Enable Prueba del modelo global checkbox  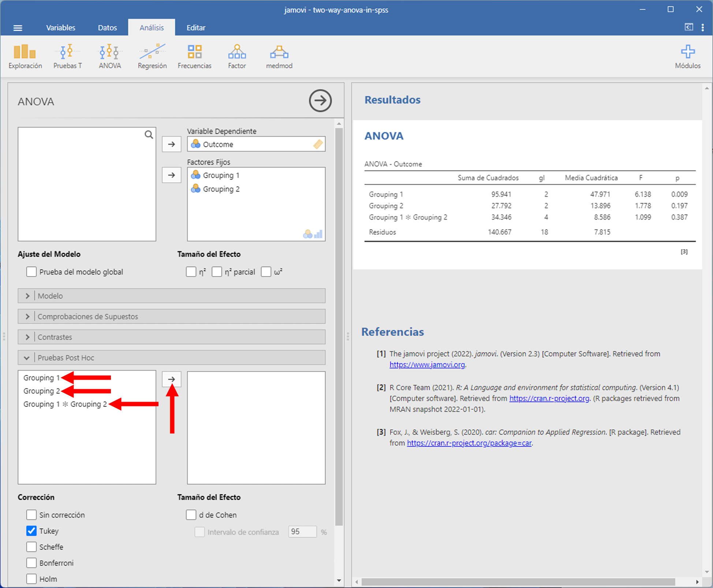[31, 272]
